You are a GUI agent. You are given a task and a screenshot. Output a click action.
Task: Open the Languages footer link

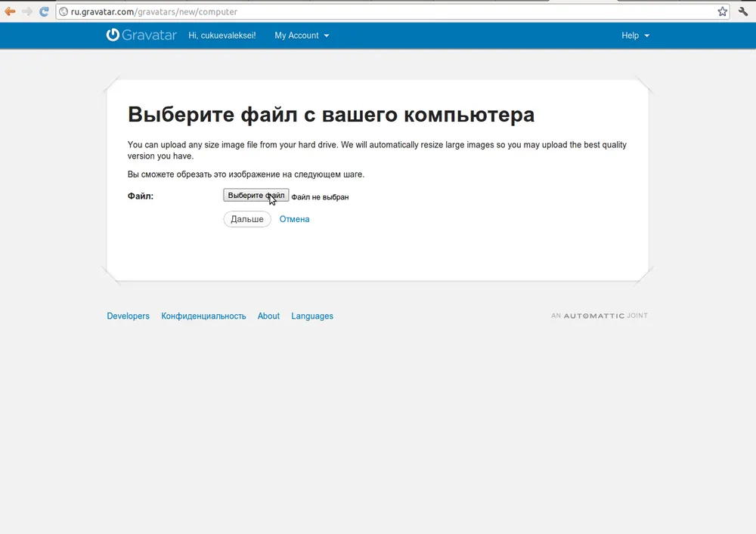pos(312,316)
